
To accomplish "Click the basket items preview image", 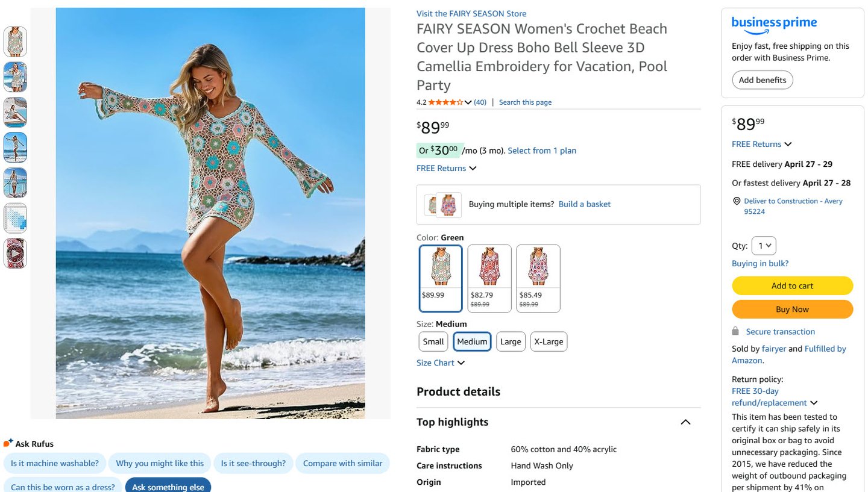I will click(443, 205).
